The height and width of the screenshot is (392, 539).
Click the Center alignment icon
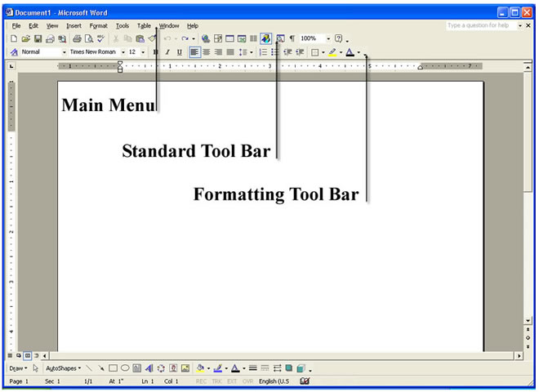coord(206,51)
